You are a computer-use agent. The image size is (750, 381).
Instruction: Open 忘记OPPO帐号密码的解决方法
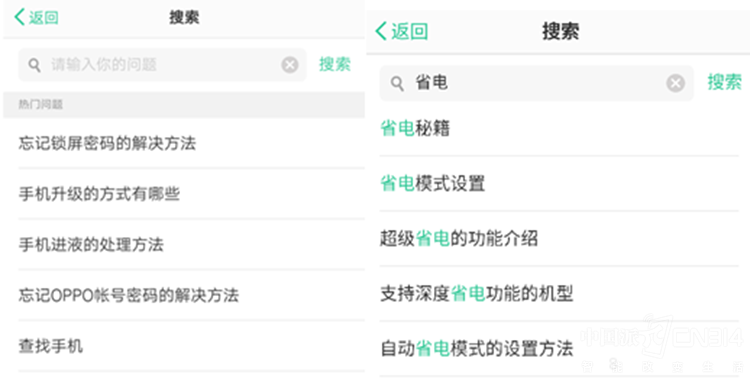point(191,295)
